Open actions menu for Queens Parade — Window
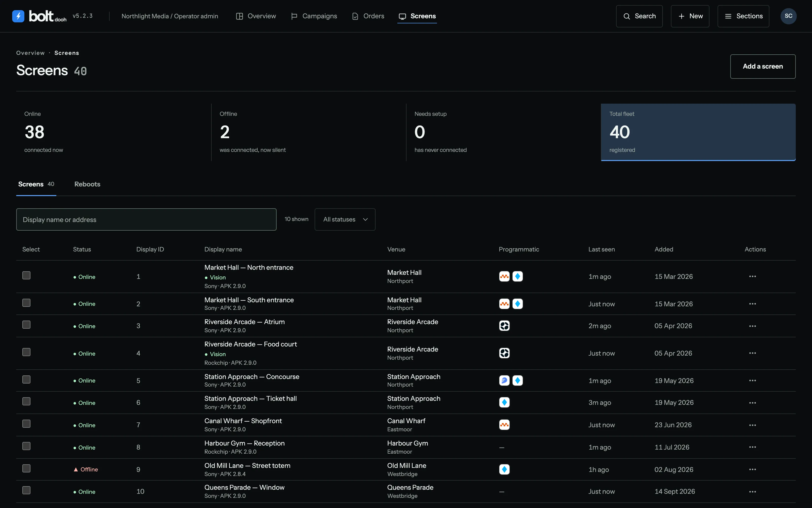Viewport: 812px width, 508px height. [752, 491]
